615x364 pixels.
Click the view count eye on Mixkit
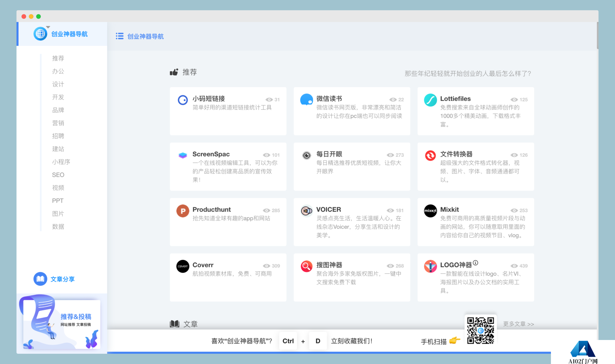point(514,210)
